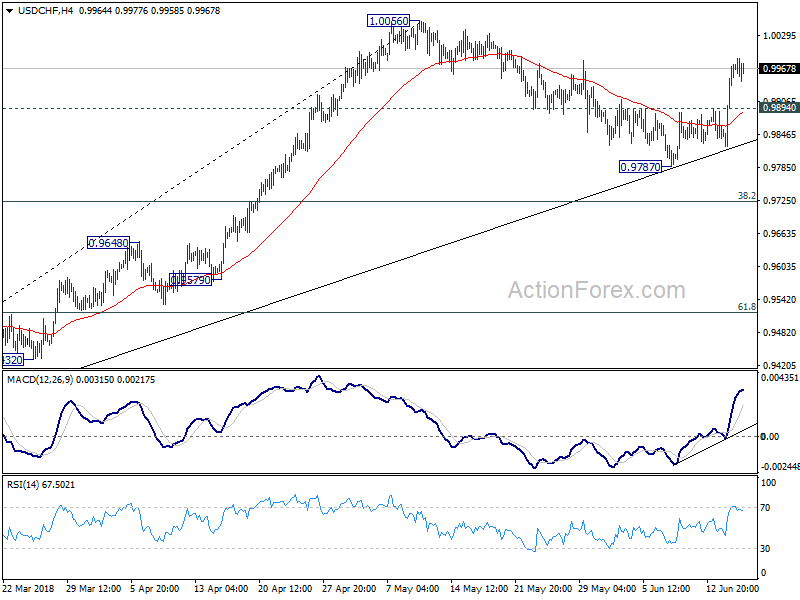This screenshot has height=600, width=800.
Task: Open the chart menu arrow beside USDCHF,H4
Action: coord(9,10)
